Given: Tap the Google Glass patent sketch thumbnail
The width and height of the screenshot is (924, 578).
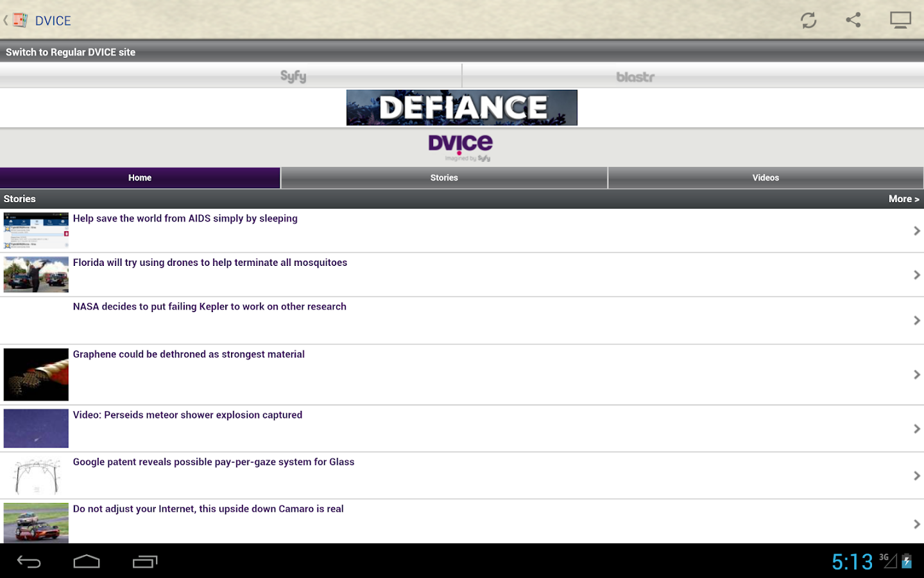Looking at the screenshot, I should [x=36, y=476].
